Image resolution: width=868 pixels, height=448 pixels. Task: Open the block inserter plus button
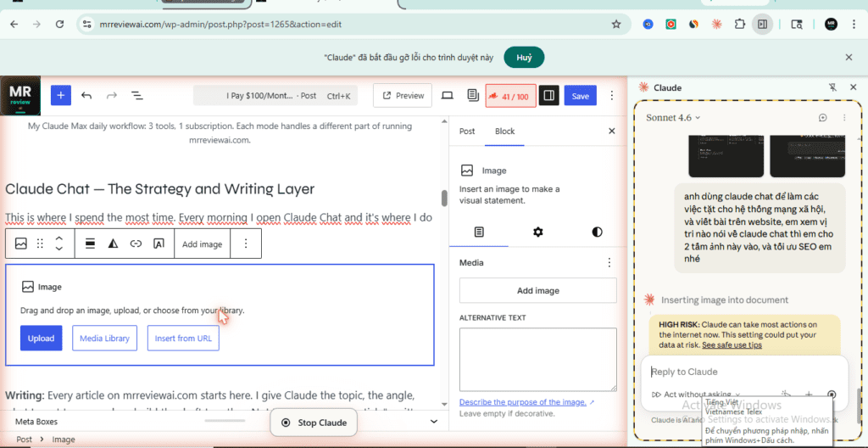(x=61, y=95)
